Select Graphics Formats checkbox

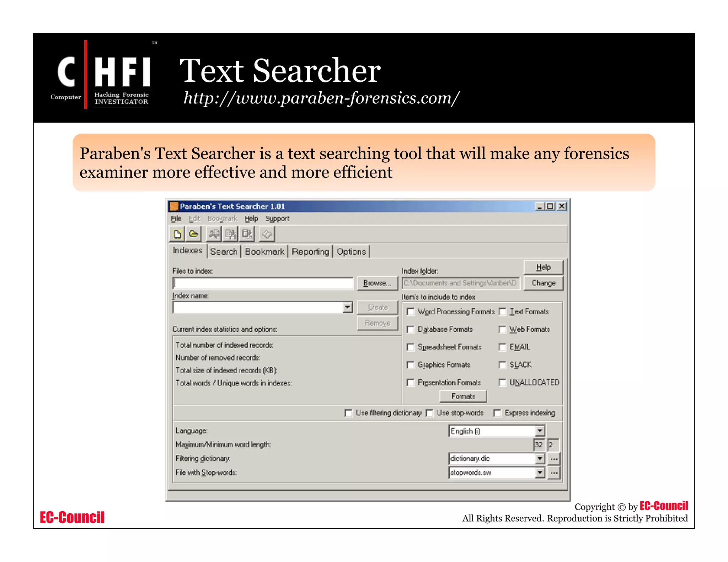coord(411,365)
